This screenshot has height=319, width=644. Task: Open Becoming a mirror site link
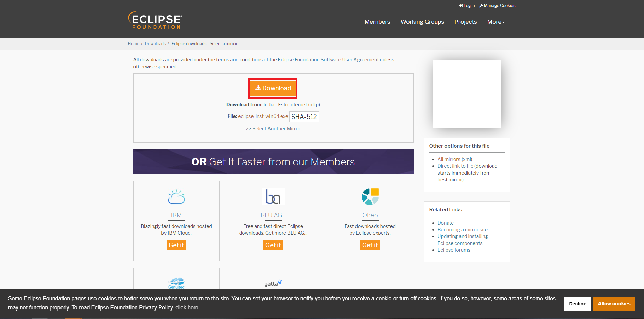pyautogui.click(x=463, y=230)
